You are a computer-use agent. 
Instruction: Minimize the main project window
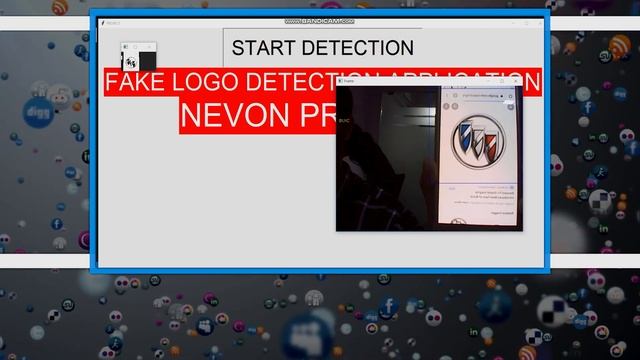pos(513,23)
